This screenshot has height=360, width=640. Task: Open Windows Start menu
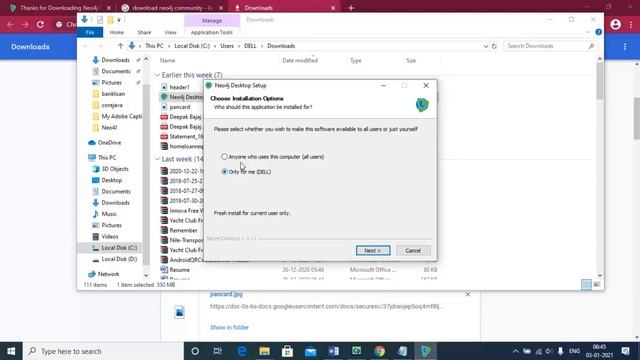click(11, 351)
